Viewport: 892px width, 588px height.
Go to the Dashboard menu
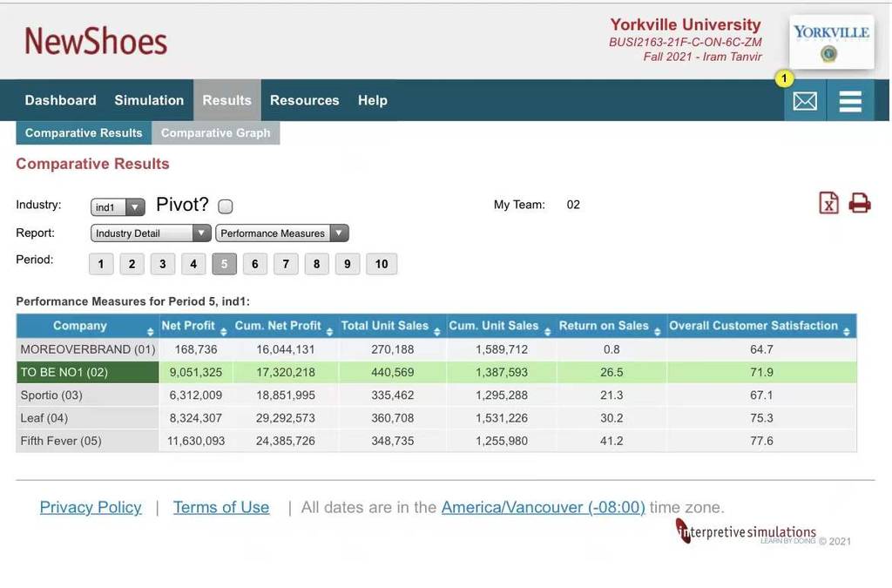[60, 100]
